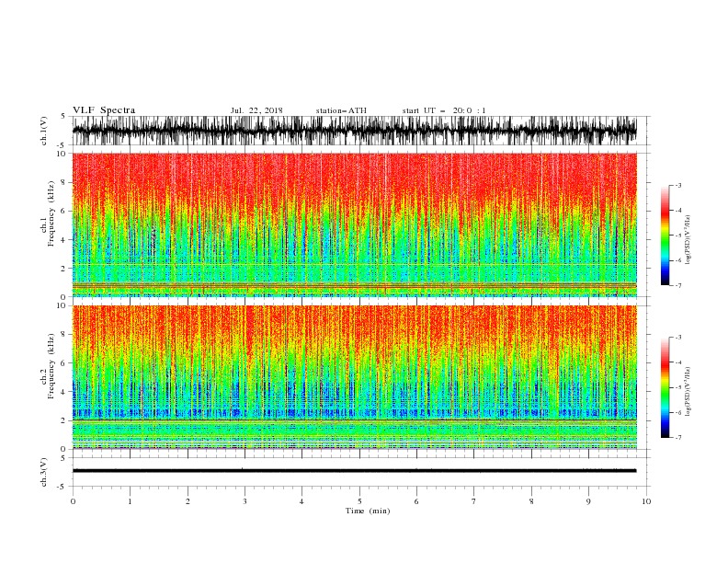Click the "8" kHz tick on ch.1 spectrogram
The image size is (728, 563).
(x=63, y=182)
